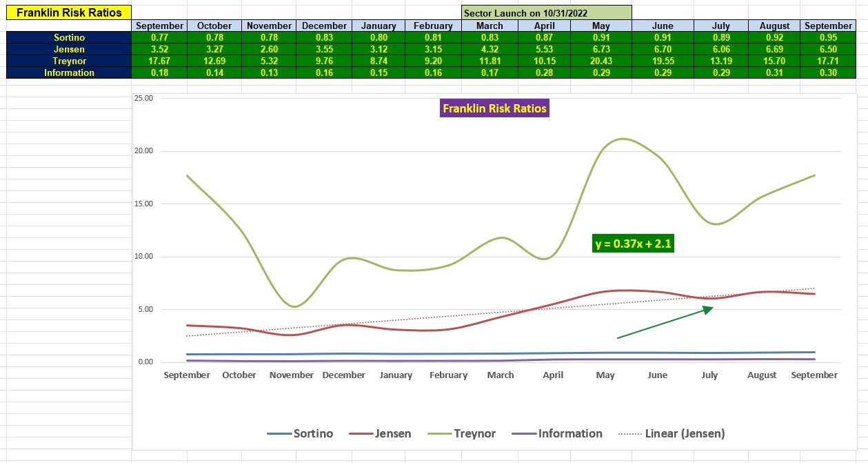Select the Information cell showing 0.31
The image size is (868, 463).
point(775,72)
